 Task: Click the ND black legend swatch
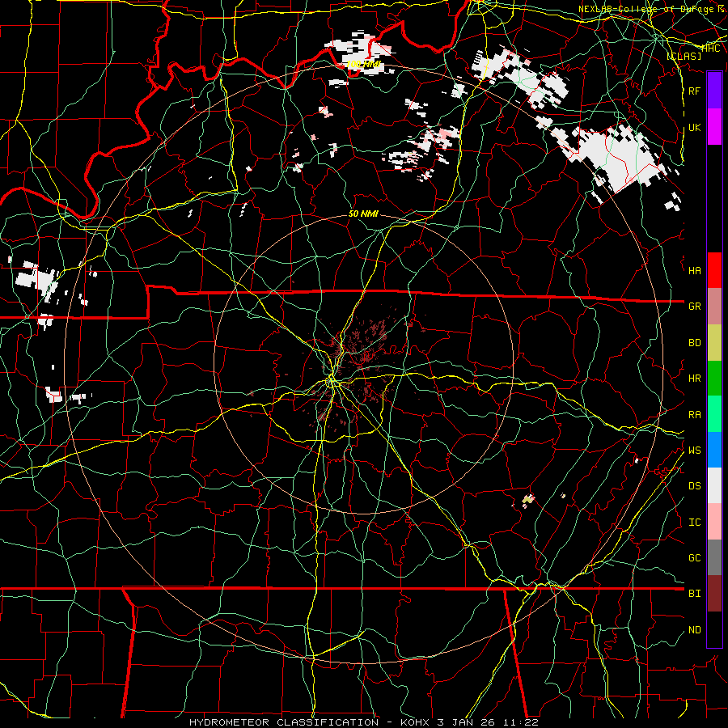point(714,629)
